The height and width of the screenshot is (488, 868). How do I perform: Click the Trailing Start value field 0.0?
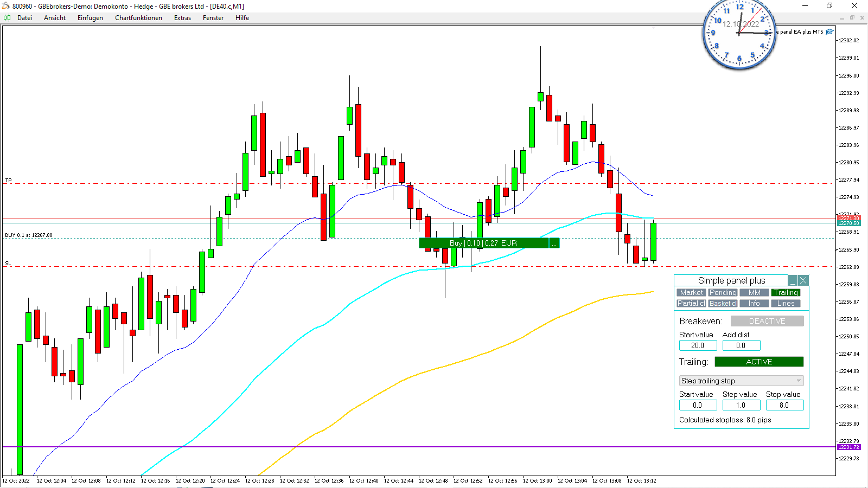(x=698, y=405)
